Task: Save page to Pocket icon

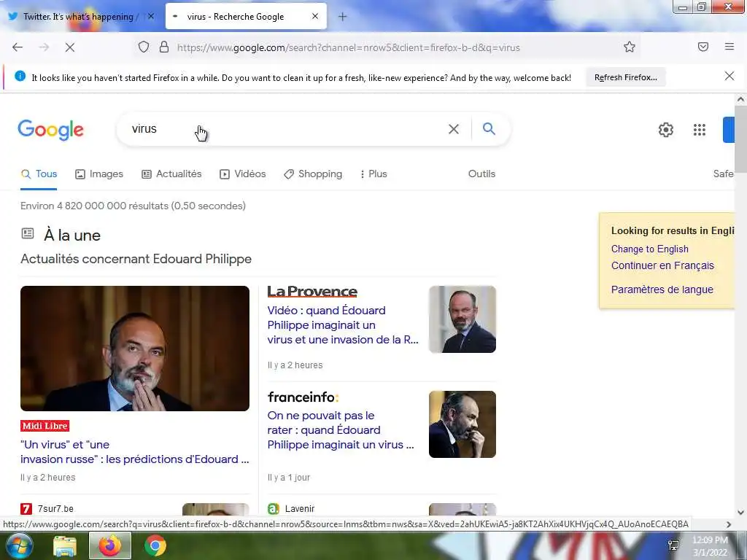Action: point(703,47)
